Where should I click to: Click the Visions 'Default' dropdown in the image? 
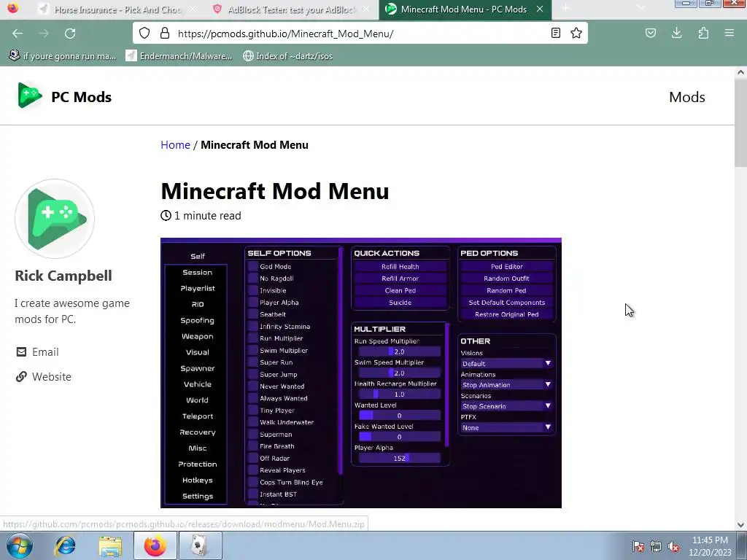coord(506,363)
